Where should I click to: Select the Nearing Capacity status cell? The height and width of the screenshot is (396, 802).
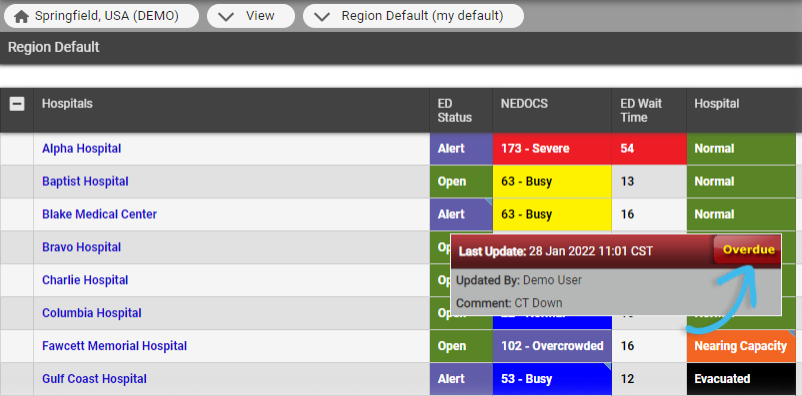point(741,346)
